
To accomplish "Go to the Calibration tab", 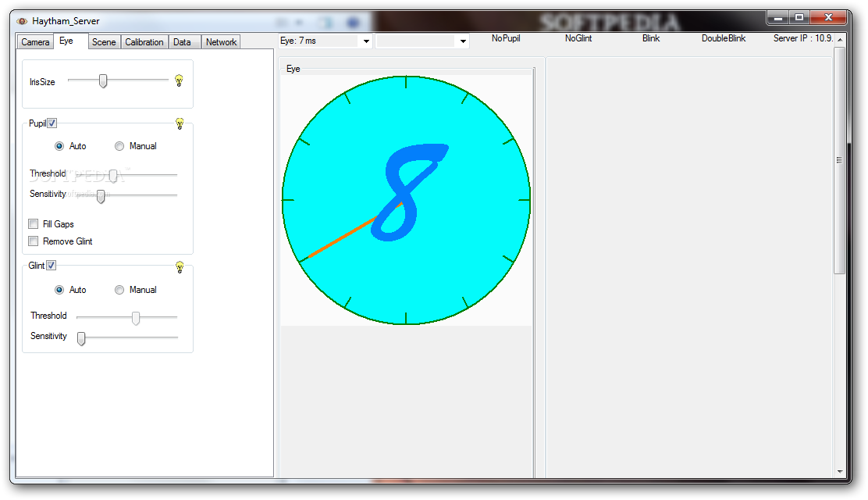I will (x=144, y=42).
